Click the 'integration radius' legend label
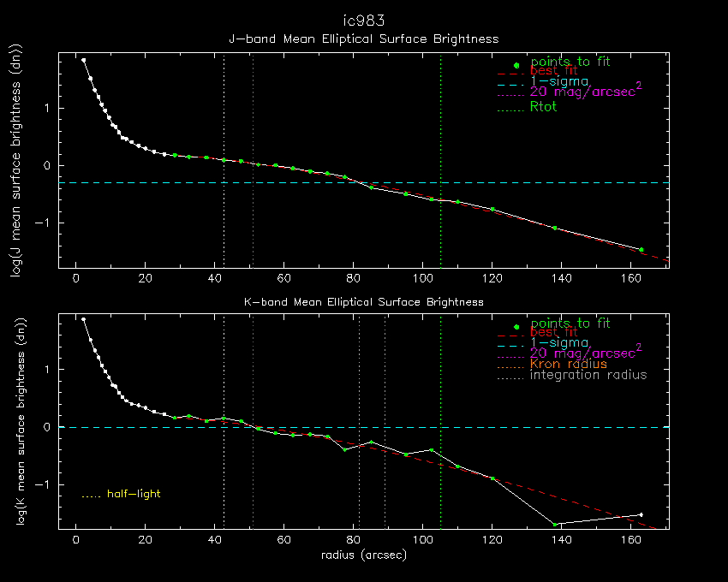 [x=588, y=376]
